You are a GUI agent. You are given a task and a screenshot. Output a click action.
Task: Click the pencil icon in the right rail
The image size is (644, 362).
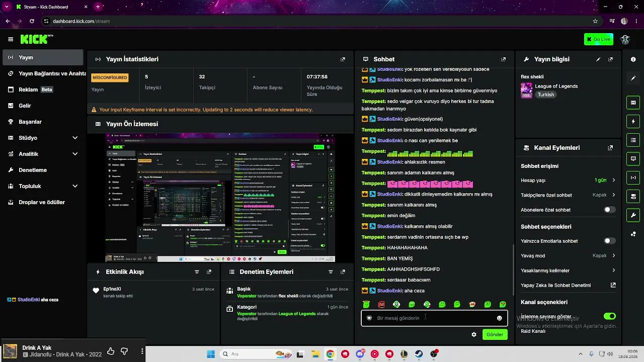click(x=633, y=78)
